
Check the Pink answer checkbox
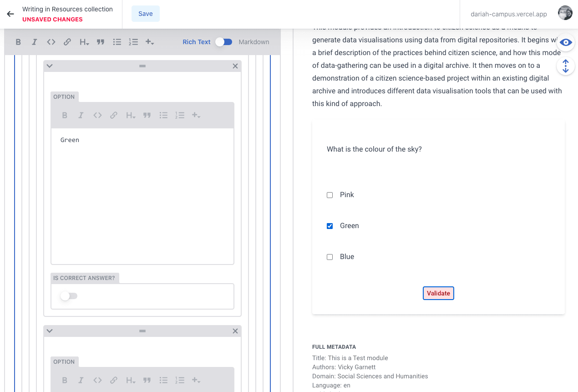point(330,195)
